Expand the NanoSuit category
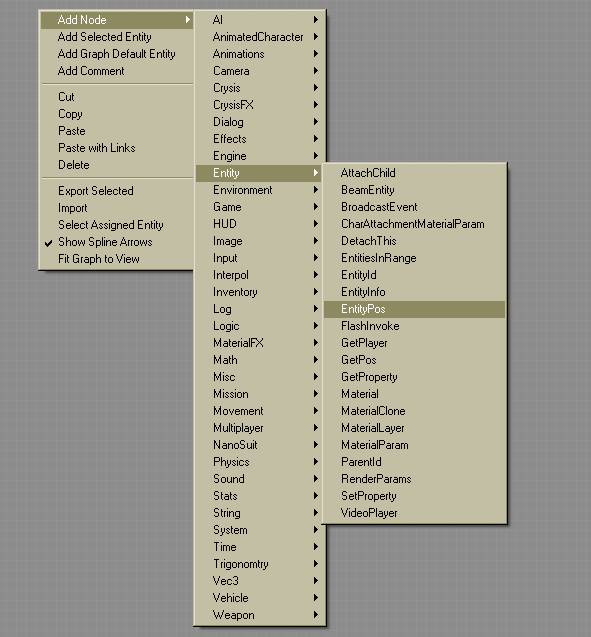 tap(260, 445)
